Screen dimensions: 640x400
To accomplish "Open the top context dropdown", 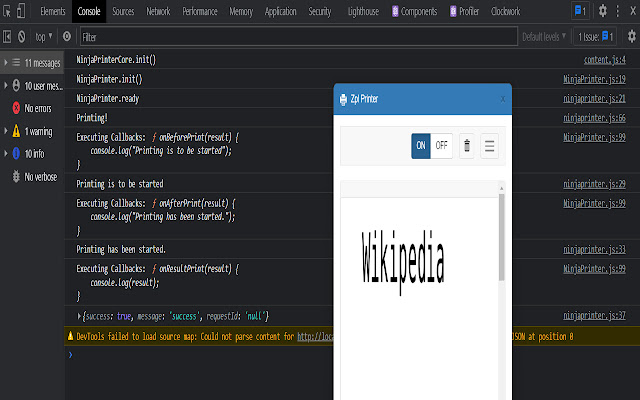I will point(44,37).
